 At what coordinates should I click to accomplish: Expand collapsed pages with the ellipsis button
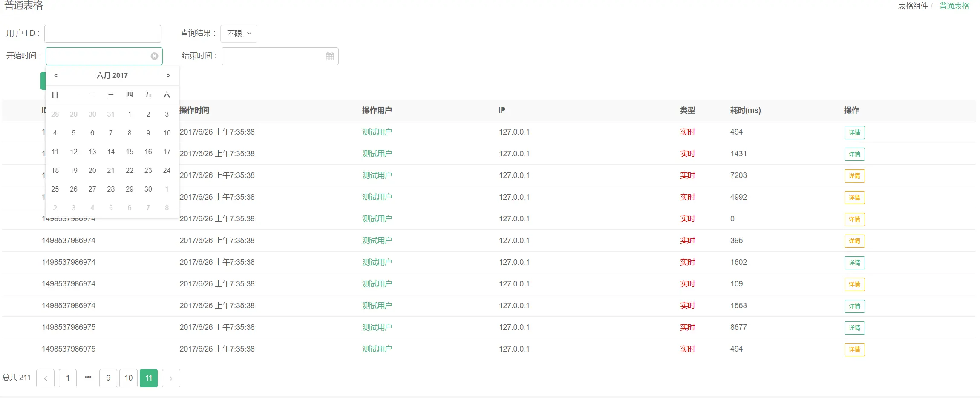click(88, 377)
